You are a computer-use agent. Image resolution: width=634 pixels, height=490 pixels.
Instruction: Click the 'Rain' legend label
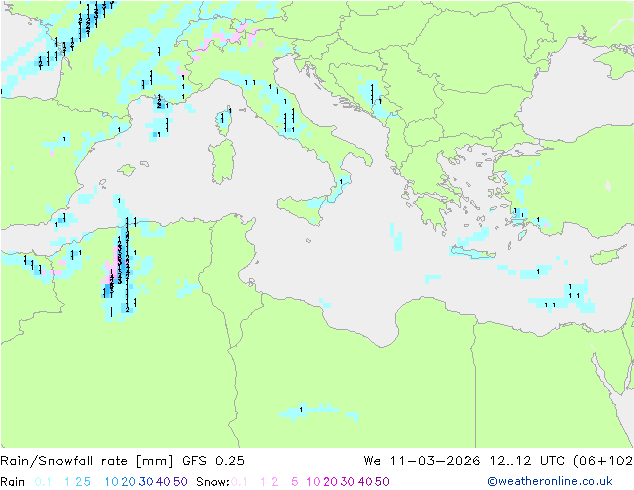(x=13, y=482)
